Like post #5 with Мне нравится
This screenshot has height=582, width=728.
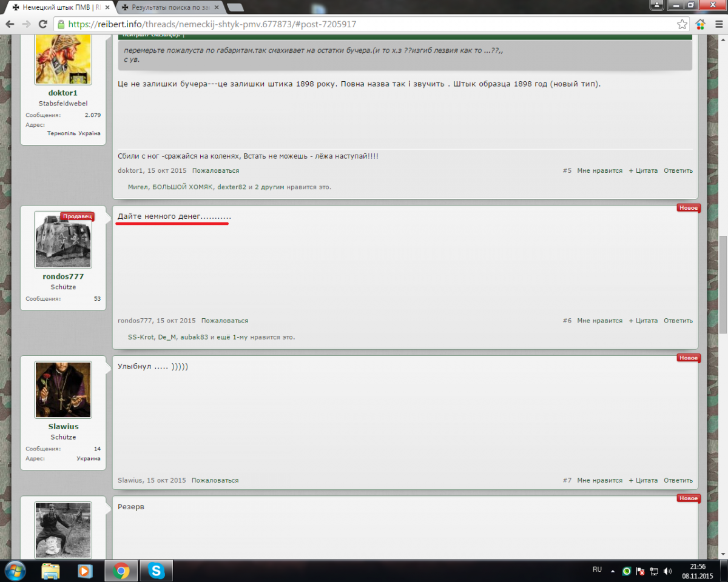[599, 171]
